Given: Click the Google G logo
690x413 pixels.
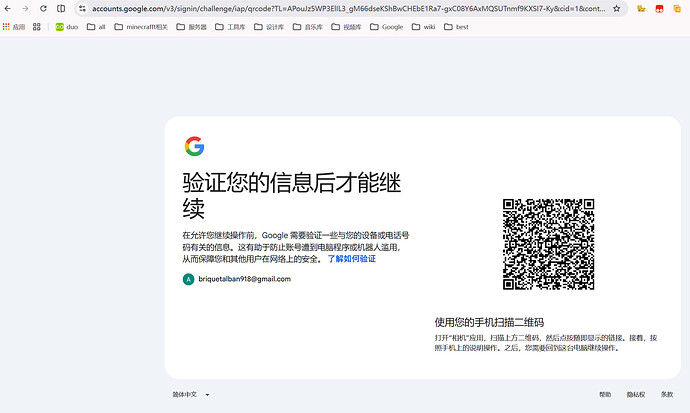Looking at the screenshot, I should 194,146.
